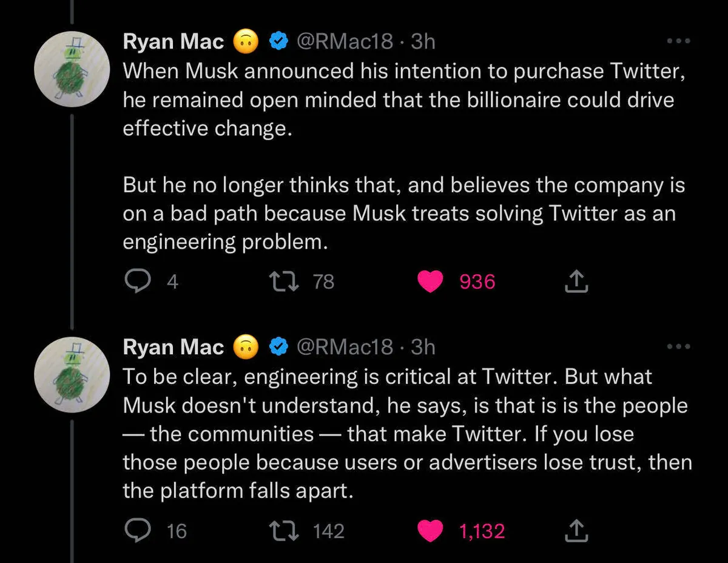Open Ryan Mac's avatar on the 'To be clear' tweet
The height and width of the screenshot is (563, 728).
click(x=72, y=377)
